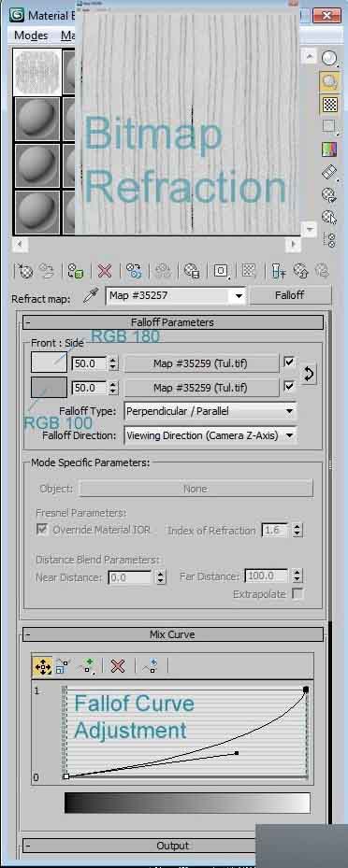348x868 pixels.
Task: Open the Sample UV Tiling flyout
Action: click(329, 127)
